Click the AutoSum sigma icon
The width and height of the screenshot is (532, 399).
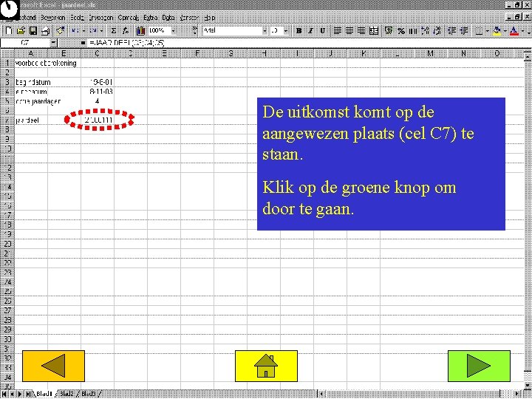click(x=114, y=31)
